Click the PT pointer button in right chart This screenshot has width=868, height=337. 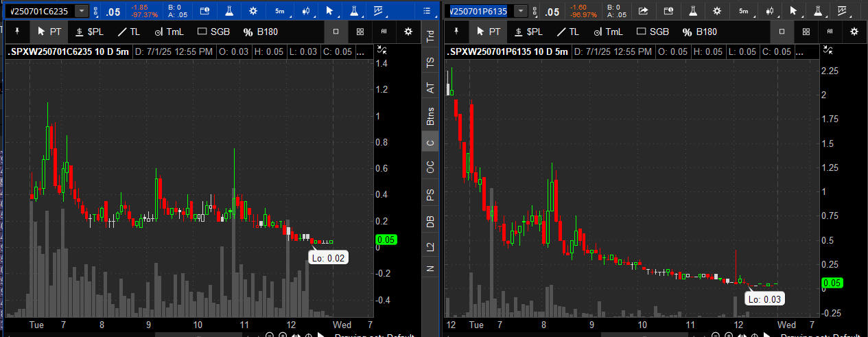click(x=488, y=32)
